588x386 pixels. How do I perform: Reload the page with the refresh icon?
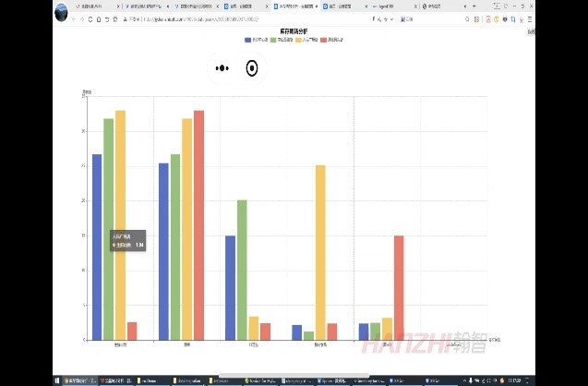click(x=90, y=18)
